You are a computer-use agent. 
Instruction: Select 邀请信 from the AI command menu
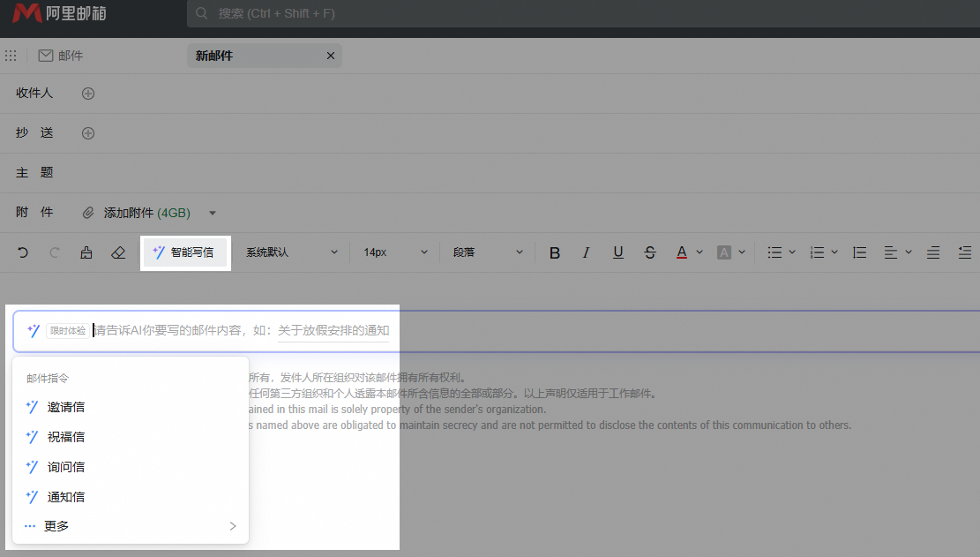[x=66, y=407]
